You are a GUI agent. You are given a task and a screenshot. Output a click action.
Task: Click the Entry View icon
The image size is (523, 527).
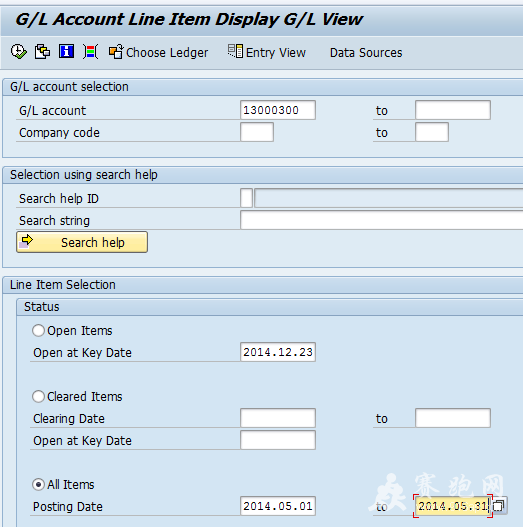235,51
